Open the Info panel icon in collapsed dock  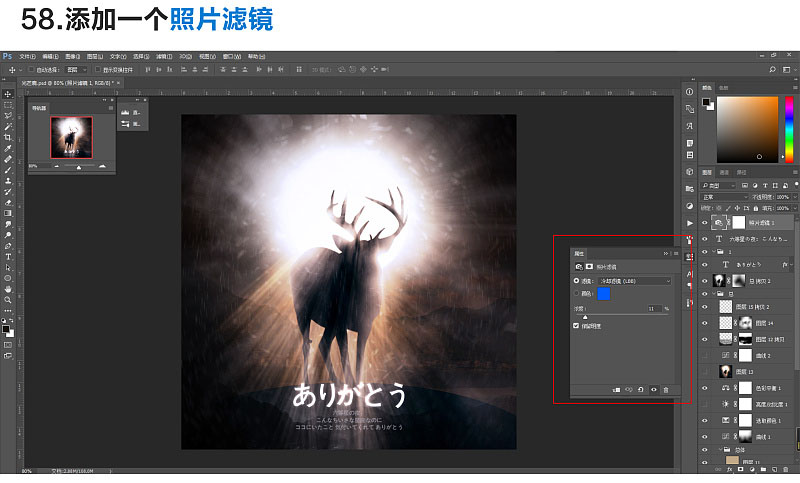[689, 92]
